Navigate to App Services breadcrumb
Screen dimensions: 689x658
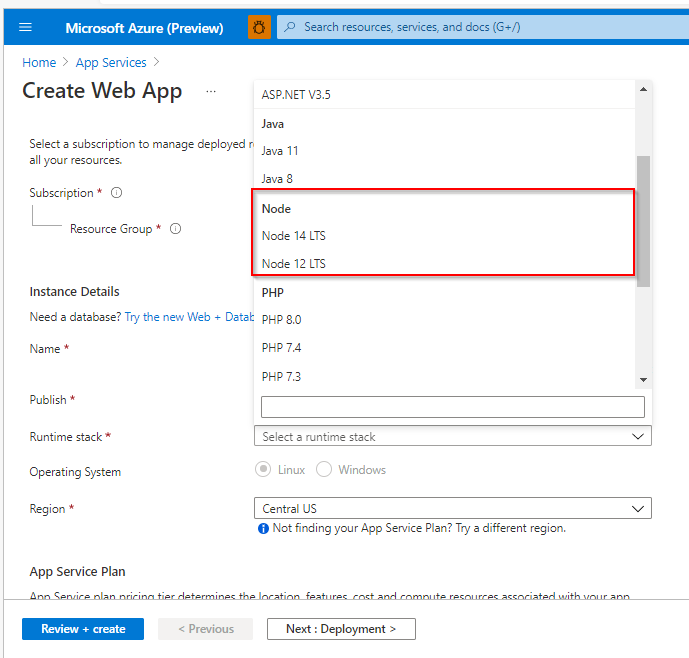(x=111, y=63)
